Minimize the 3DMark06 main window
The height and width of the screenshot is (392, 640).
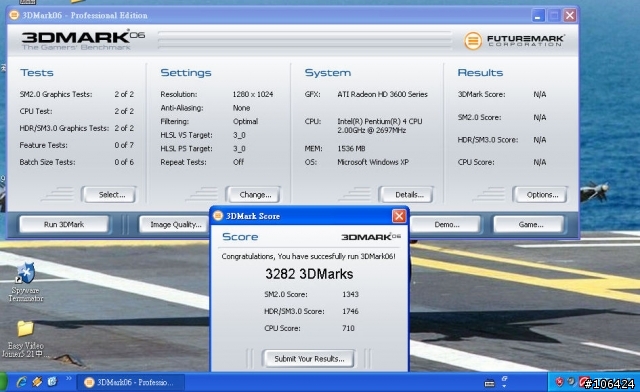(x=538, y=16)
